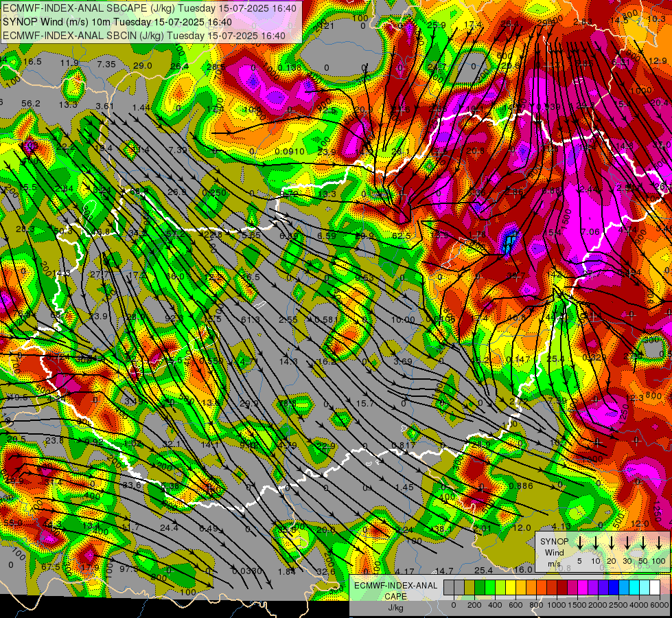Click the '56.2' value on the map
Viewport: 672px width, 618px height.
pos(30,104)
